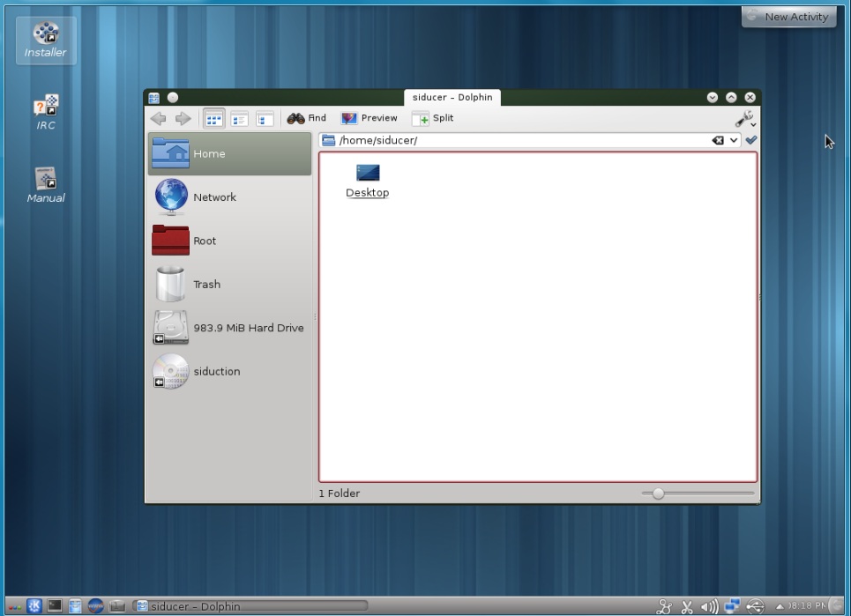Switch to Columns view mode
The height and width of the screenshot is (616, 851).
pos(265,118)
